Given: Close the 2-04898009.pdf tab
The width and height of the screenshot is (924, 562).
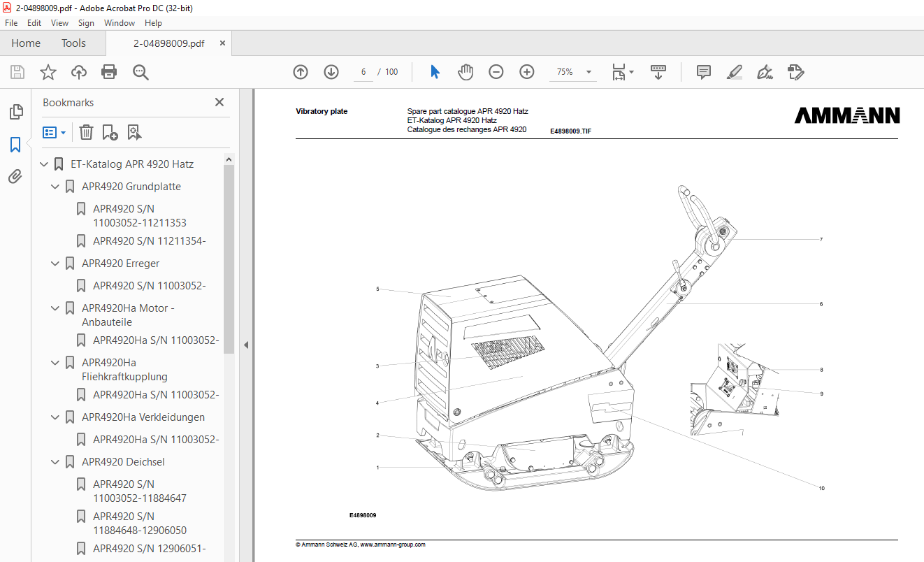Looking at the screenshot, I should tap(222, 43).
